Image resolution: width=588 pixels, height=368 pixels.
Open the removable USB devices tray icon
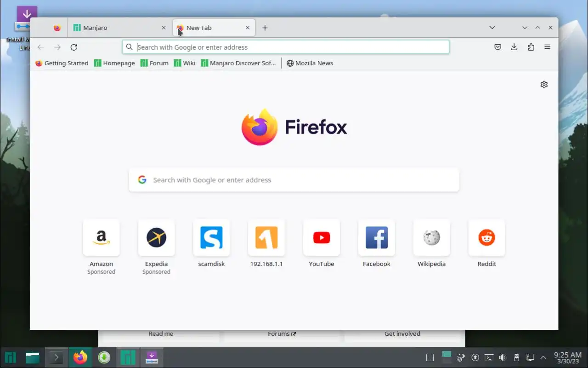point(516,357)
